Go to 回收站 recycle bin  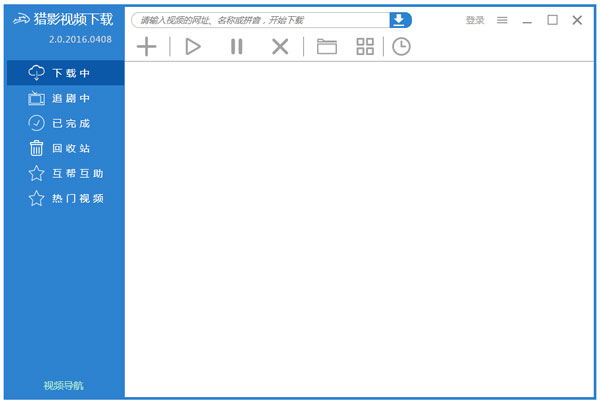(x=65, y=148)
